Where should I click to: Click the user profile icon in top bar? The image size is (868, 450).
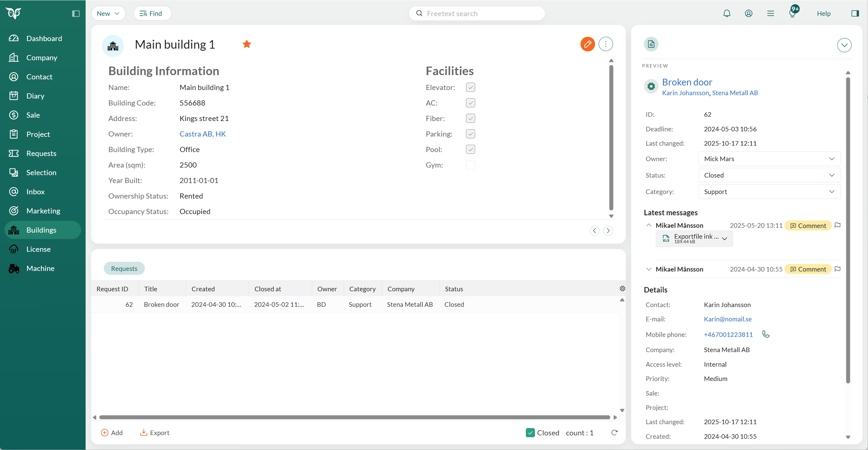[748, 13]
